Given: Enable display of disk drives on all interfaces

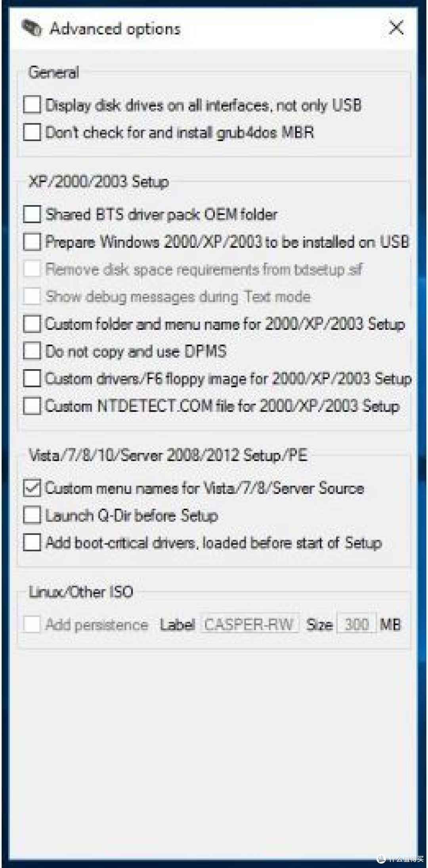Looking at the screenshot, I should point(32,105).
